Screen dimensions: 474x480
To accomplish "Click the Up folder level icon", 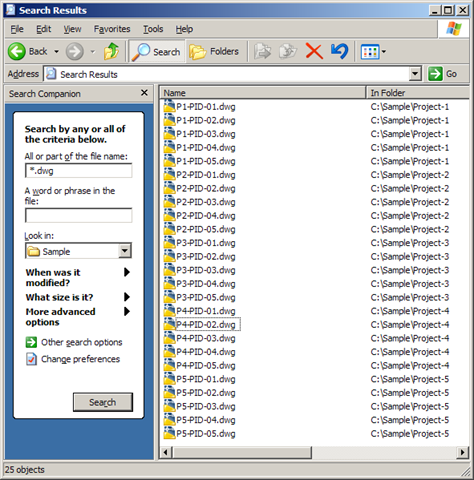I will pos(111,51).
